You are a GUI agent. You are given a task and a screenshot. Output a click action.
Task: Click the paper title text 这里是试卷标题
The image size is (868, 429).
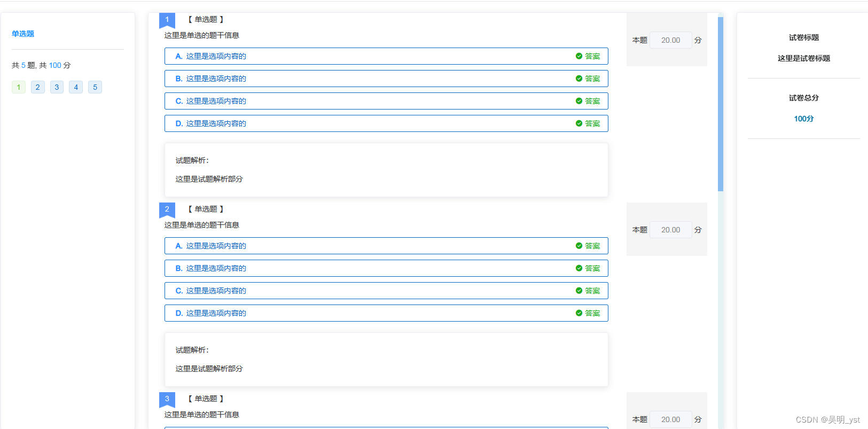(804, 58)
